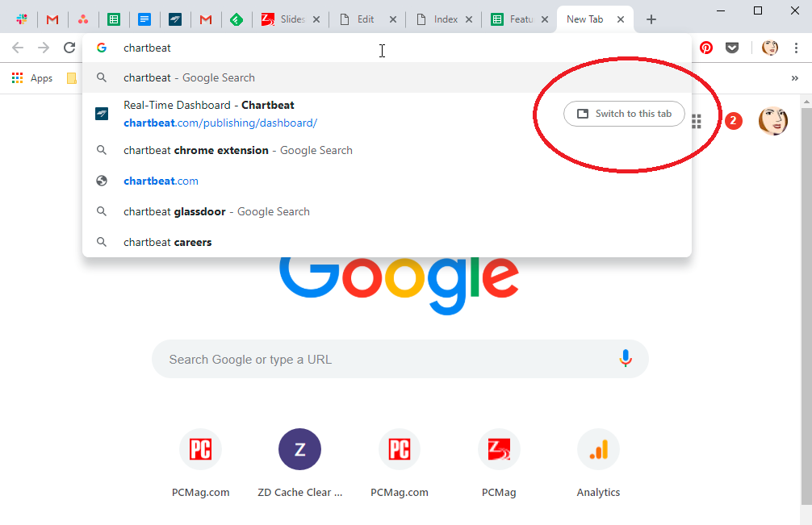
Task: Open the chartbeat.com suggestion
Action: coord(161,181)
